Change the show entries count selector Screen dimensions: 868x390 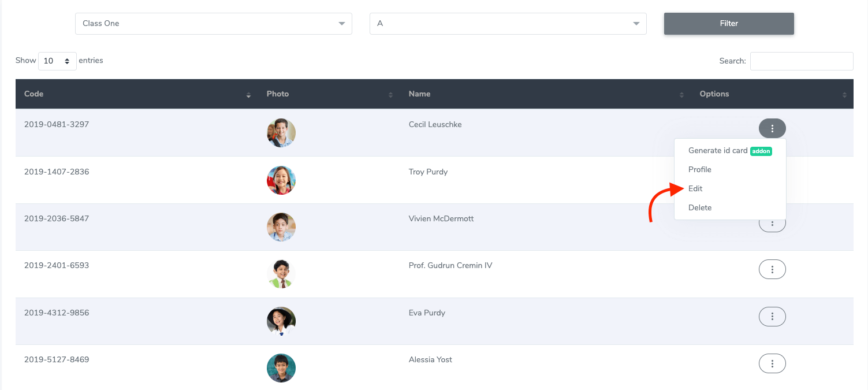(x=57, y=61)
